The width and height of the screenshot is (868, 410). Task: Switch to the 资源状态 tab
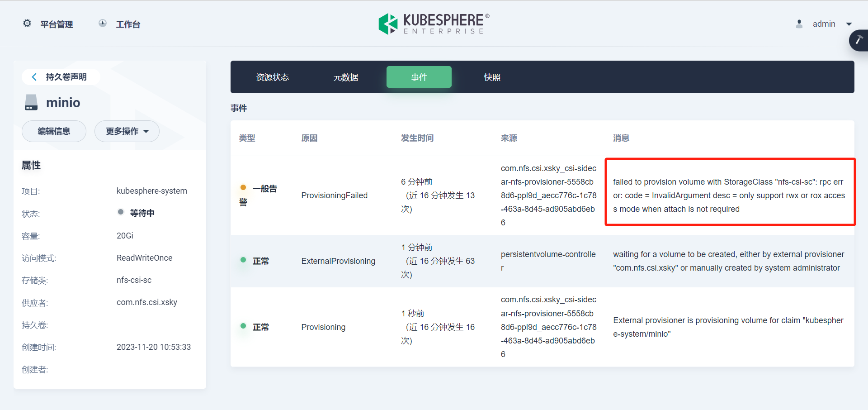[272, 77]
